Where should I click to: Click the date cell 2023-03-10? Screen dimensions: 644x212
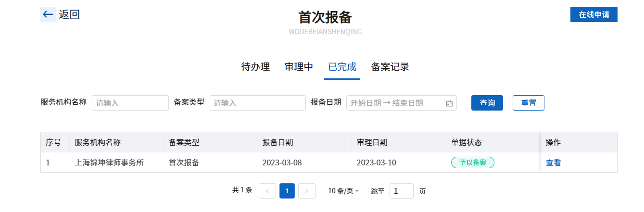(376, 162)
